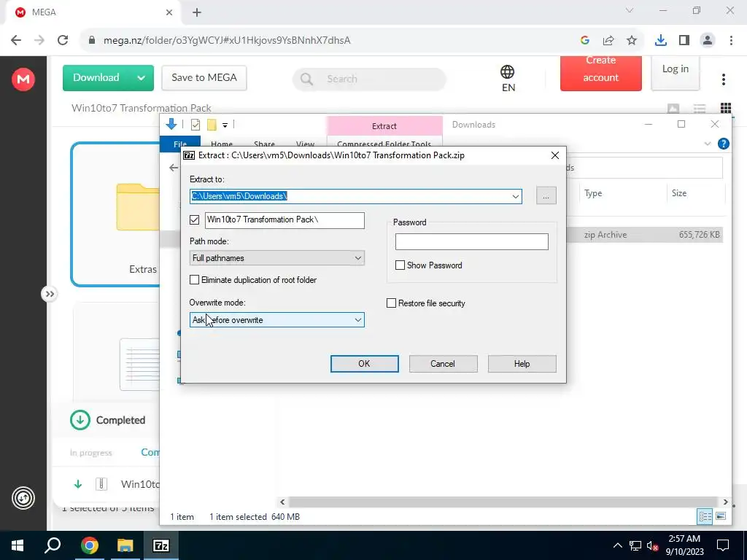
Task: Open File Explorer from taskbar
Action: point(125,545)
